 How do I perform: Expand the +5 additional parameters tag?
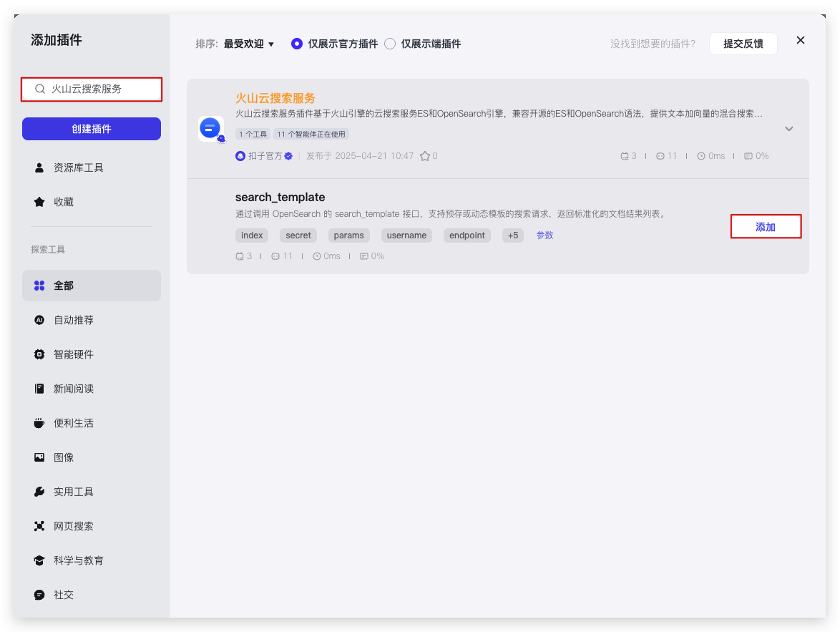tap(513, 235)
